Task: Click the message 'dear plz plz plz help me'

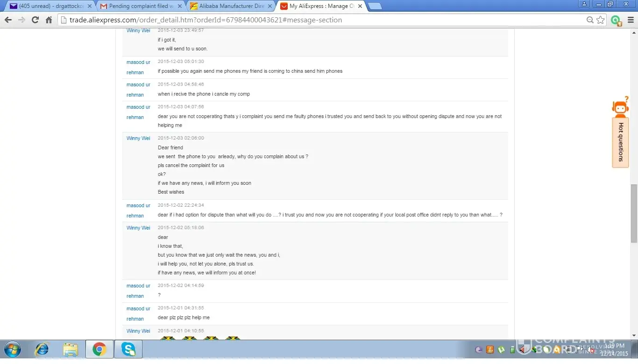Action: tap(184, 317)
